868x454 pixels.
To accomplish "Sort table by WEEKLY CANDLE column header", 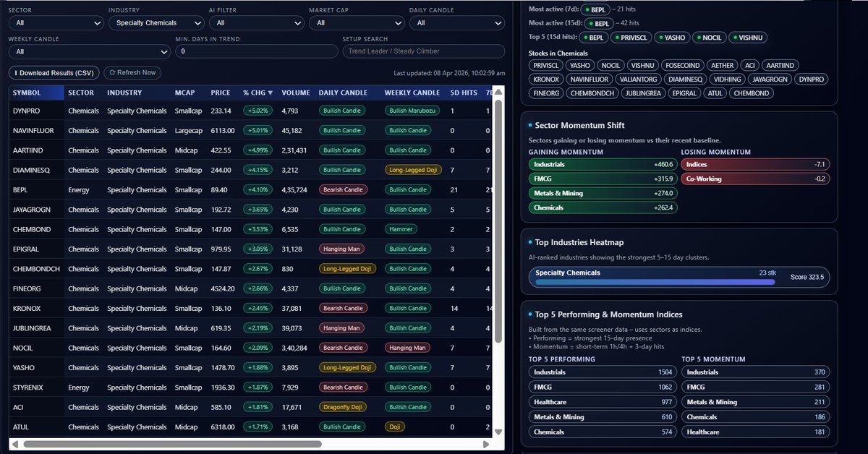I will 412,93.
